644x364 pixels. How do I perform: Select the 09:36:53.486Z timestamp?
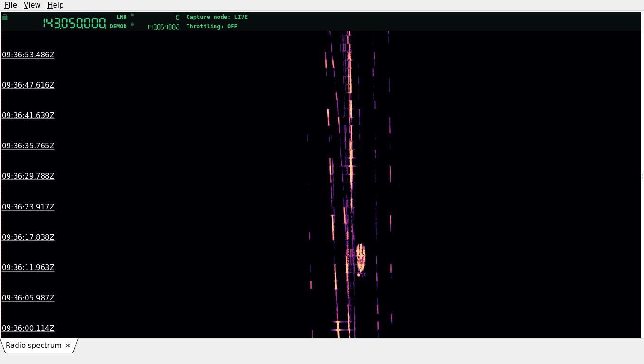tap(28, 55)
